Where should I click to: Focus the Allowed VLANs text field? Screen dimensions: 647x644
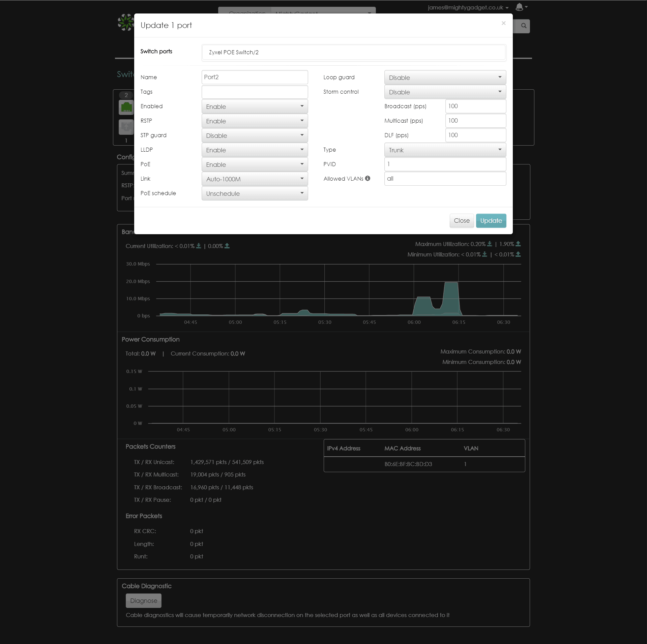[x=445, y=179]
